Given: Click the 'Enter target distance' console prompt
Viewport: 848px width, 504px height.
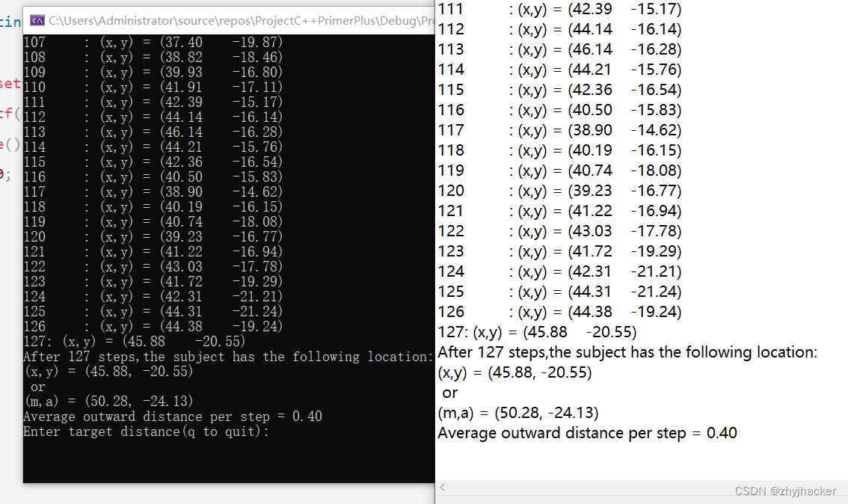Looking at the screenshot, I should [146, 431].
